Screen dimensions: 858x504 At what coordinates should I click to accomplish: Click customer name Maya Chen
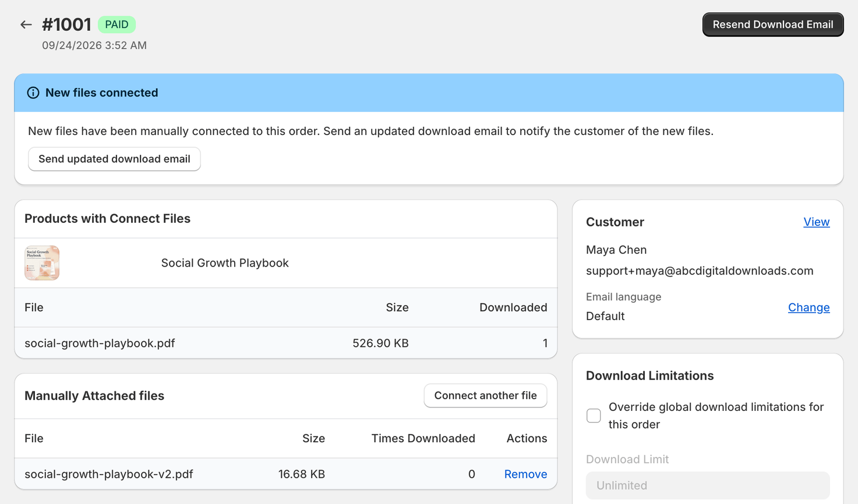pyautogui.click(x=616, y=250)
